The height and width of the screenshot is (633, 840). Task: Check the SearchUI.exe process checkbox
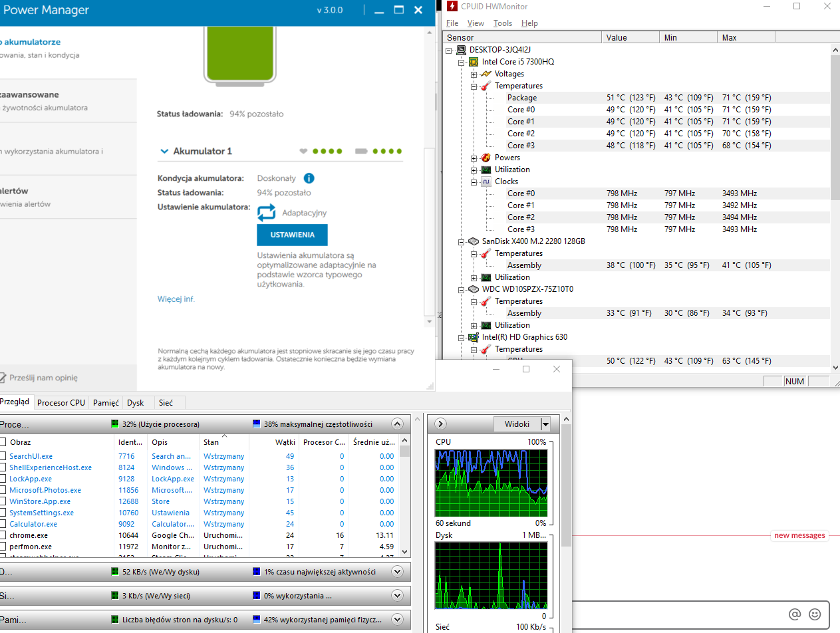coord(3,456)
